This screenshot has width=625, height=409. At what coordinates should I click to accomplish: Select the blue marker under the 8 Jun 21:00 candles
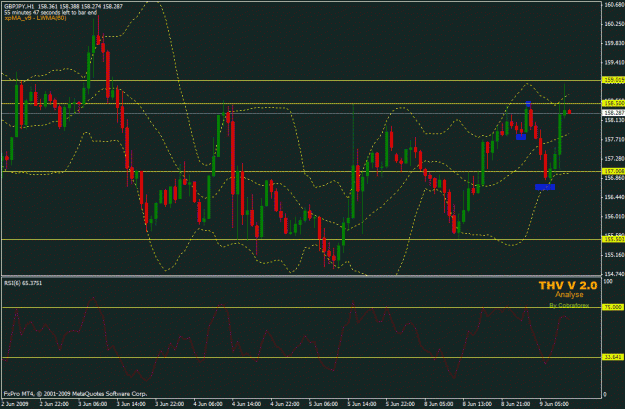(x=521, y=137)
